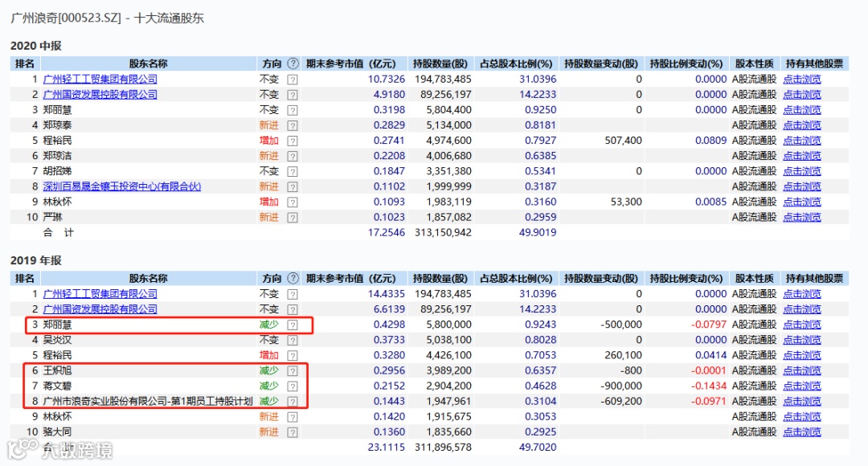Click question icon for 2019 row 广州国资发展控股
The height and width of the screenshot is (466, 868).
[293, 309]
